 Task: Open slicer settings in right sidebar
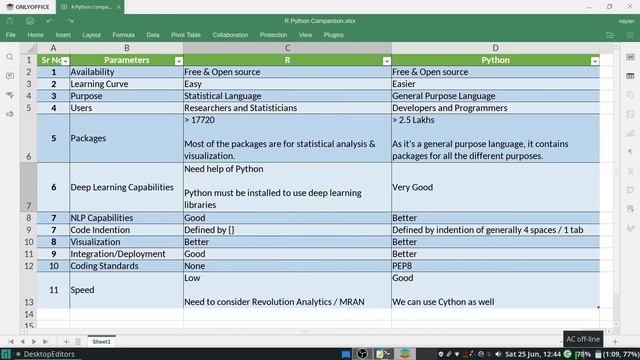(630, 209)
